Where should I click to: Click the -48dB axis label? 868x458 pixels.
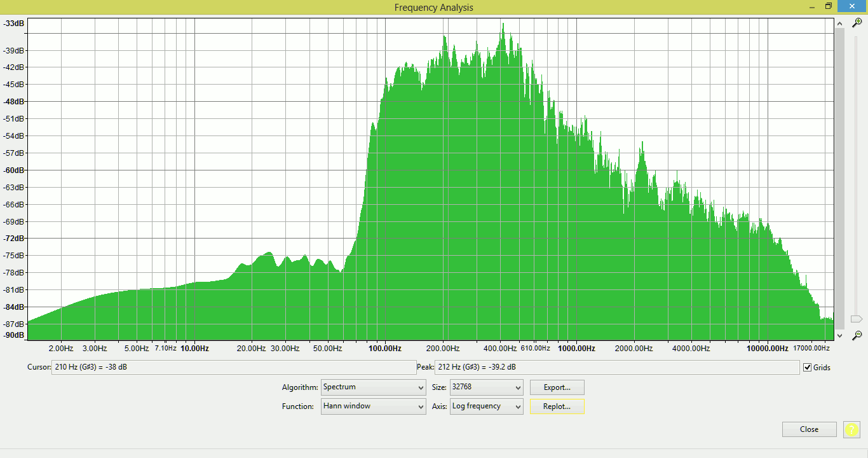14,101
